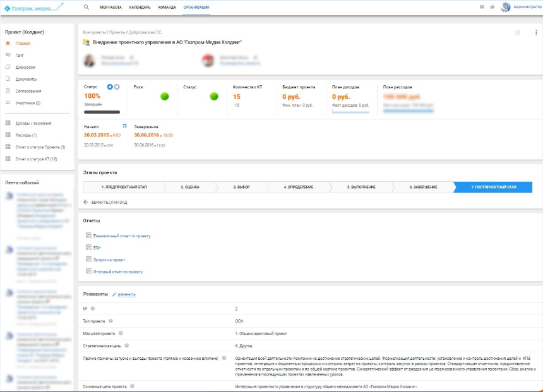Click the Все проекты breadcrumb
Viewport: 543px width, 392px height.
pos(94,33)
